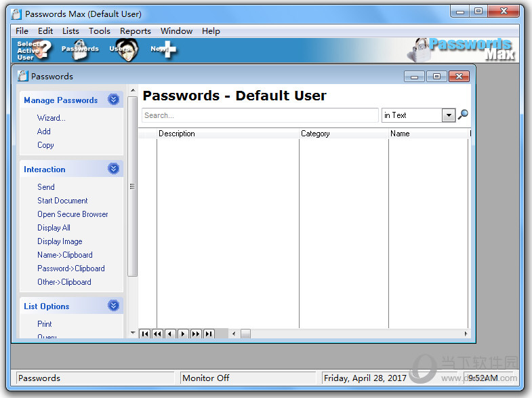Click 'Friday, April 28, 2017' status text

point(365,378)
